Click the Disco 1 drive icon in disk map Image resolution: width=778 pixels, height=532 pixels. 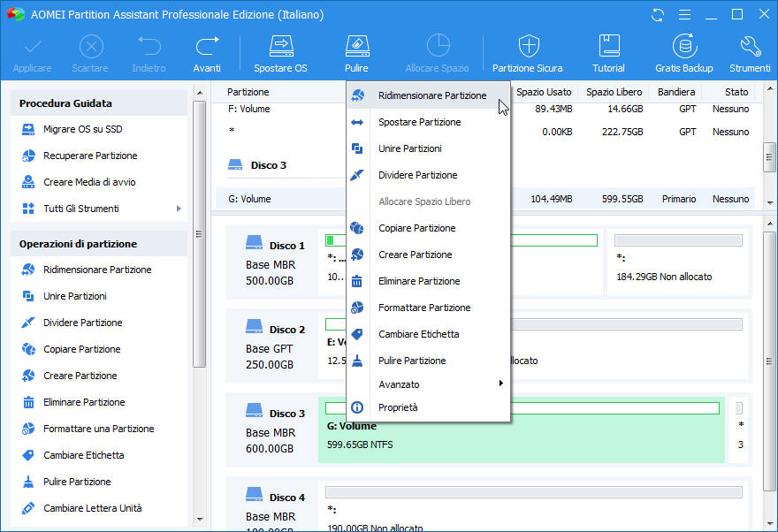point(254,242)
